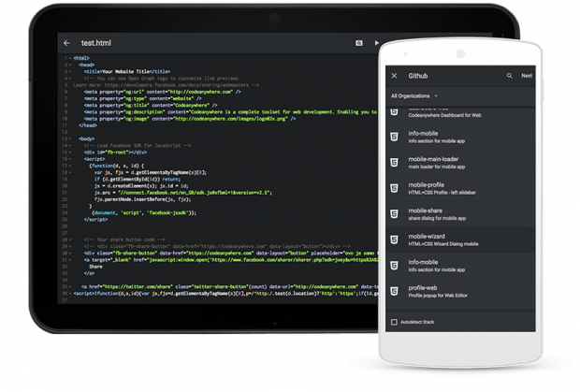Choose the mobile-profile repository name
The height and width of the screenshot is (392, 580).
tap(427, 185)
